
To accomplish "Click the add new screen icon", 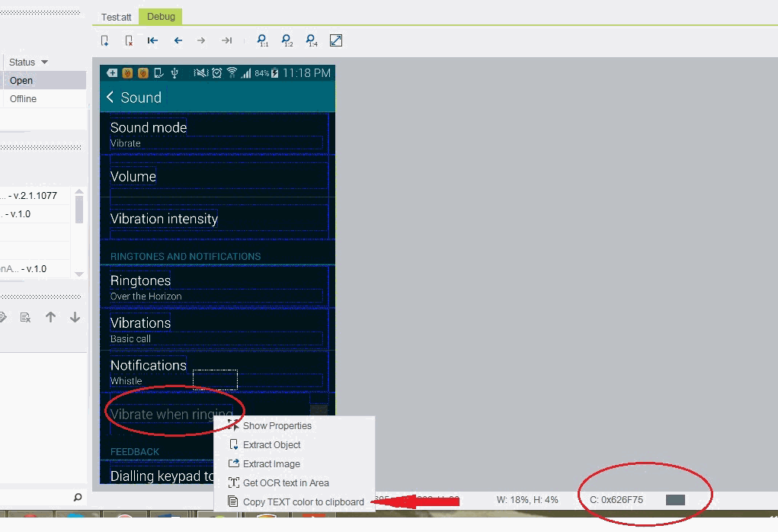I will (x=105, y=40).
